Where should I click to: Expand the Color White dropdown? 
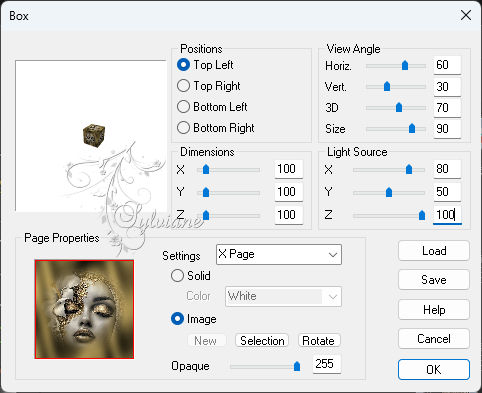click(283, 296)
